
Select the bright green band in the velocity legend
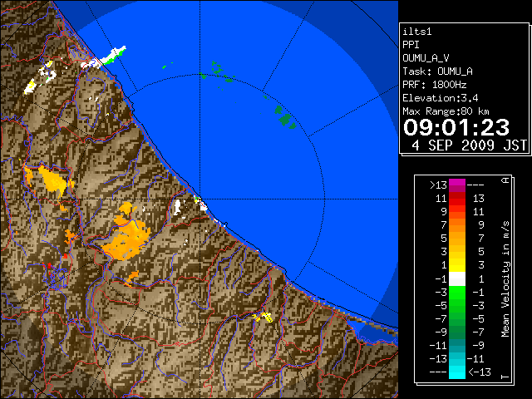pos(457,293)
